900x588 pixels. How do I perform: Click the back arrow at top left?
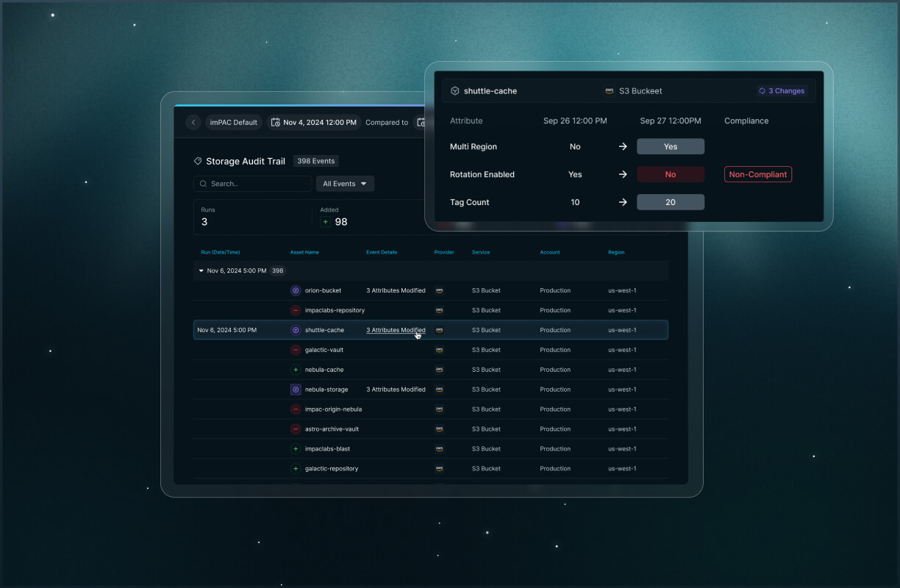(193, 122)
